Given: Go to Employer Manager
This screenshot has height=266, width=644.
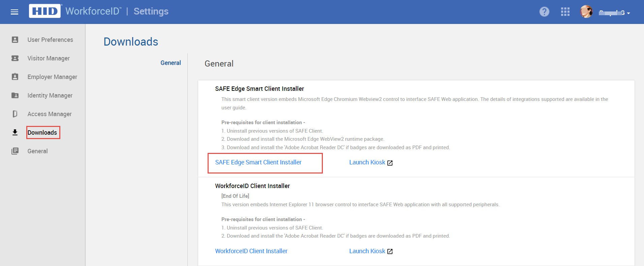Looking at the screenshot, I should tap(52, 77).
